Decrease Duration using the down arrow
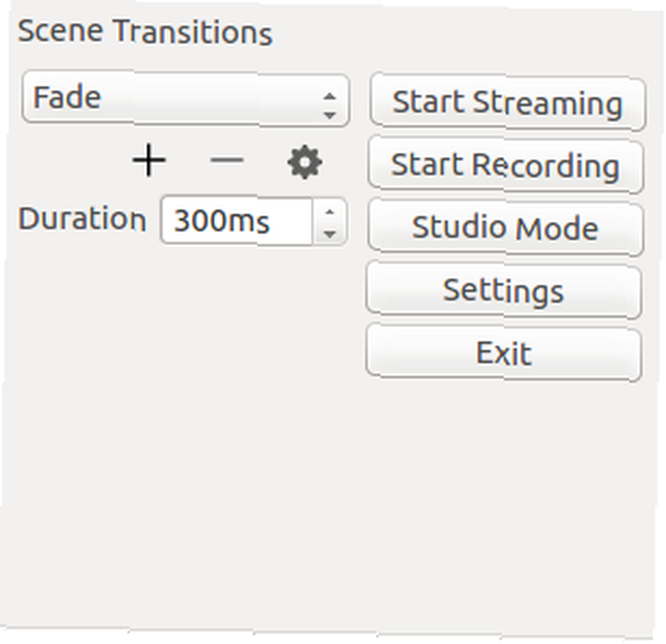 click(x=330, y=233)
